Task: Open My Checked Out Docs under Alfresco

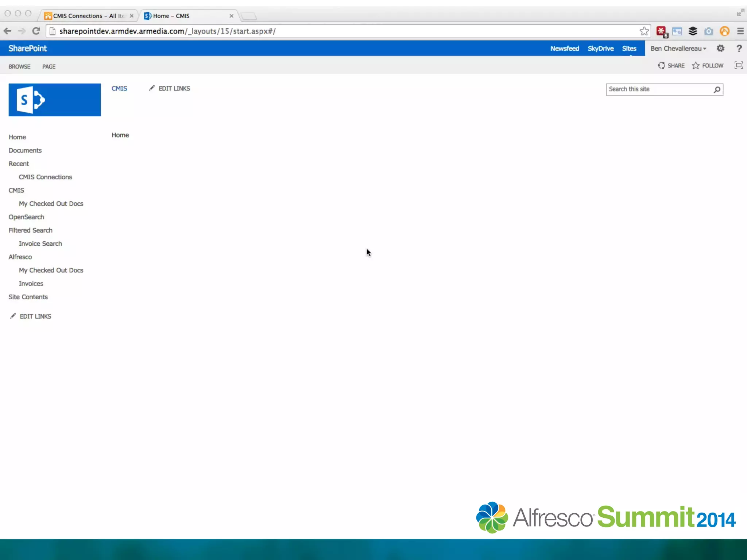Action: click(x=51, y=271)
